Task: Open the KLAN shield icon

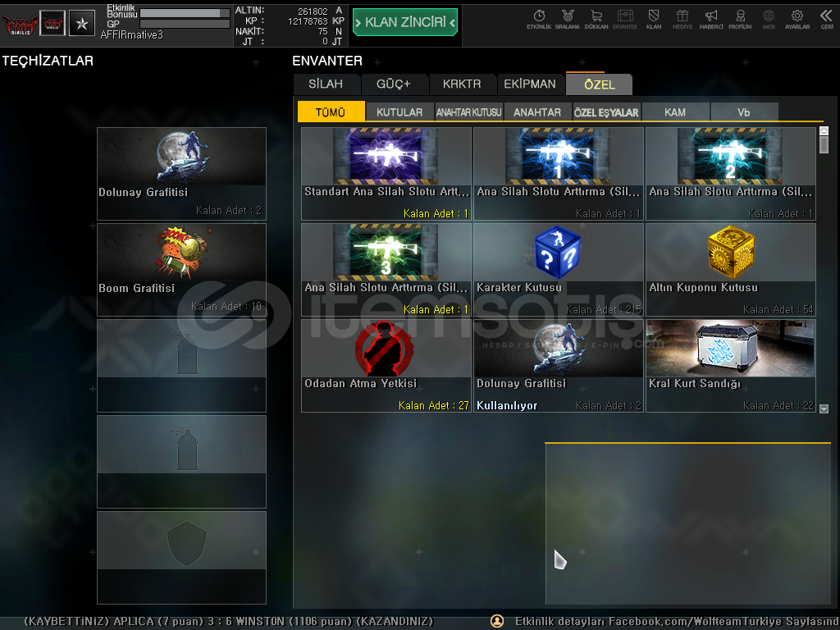Action: [654, 20]
